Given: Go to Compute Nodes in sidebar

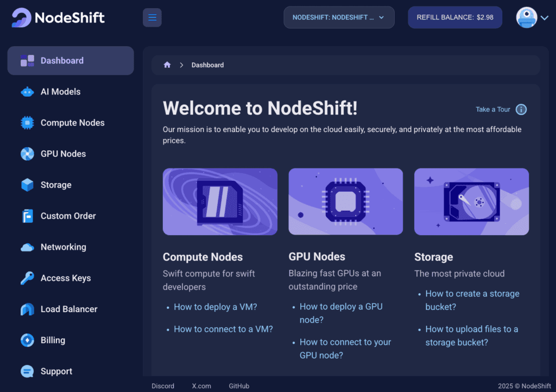Looking at the screenshot, I should point(71,123).
